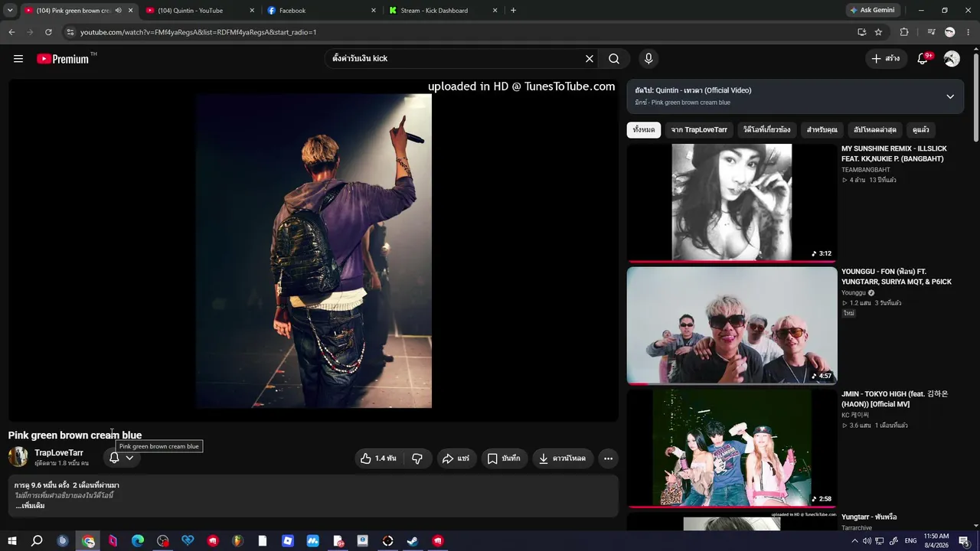Viewport: 980px width, 551px height.
Task: Open MY SUNSHINE REMIX video thumbnail
Action: pos(732,203)
